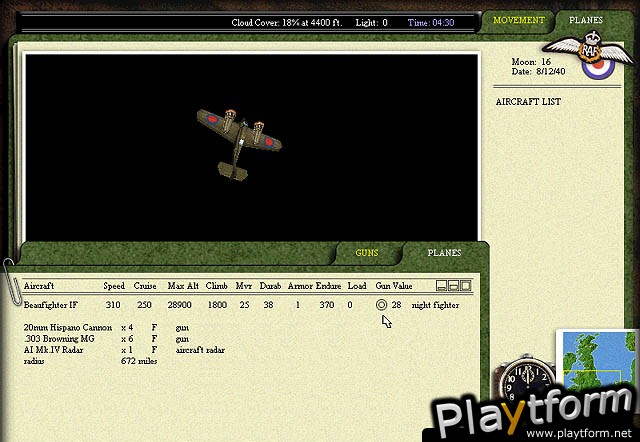Set the panel to half height icon
Image resolution: width=640 pixels, height=442 pixels.
click(x=453, y=286)
